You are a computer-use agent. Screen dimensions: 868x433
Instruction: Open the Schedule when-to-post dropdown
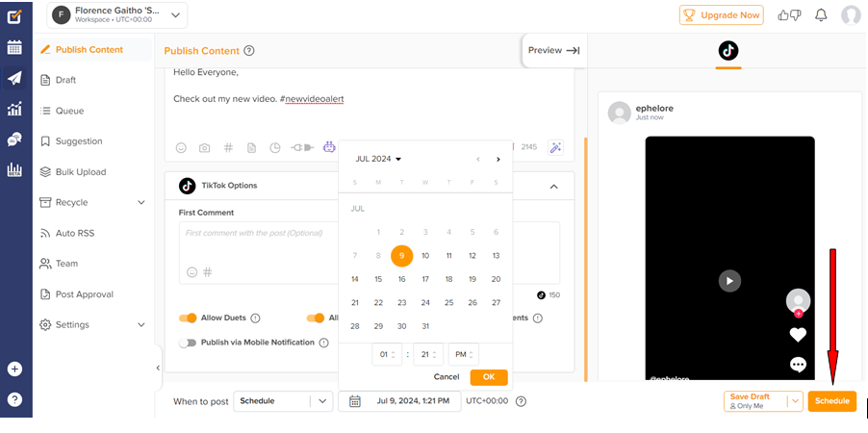283,401
